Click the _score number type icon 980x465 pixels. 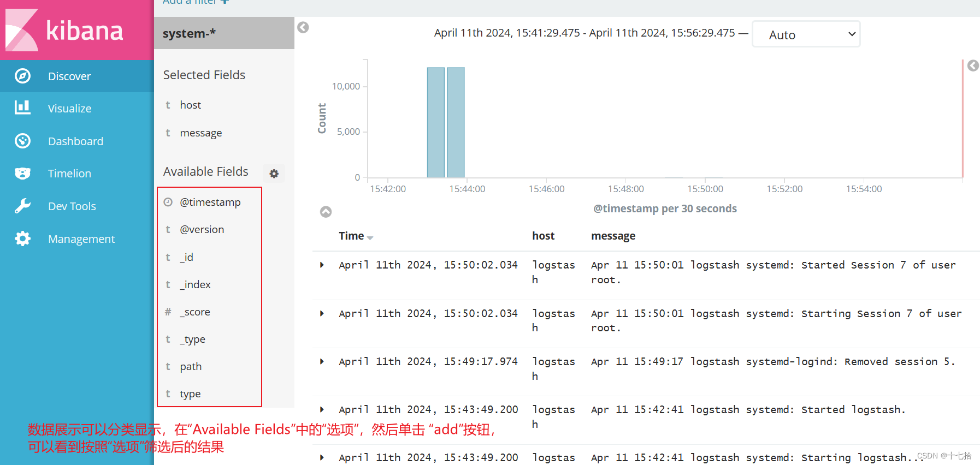click(x=168, y=312)
